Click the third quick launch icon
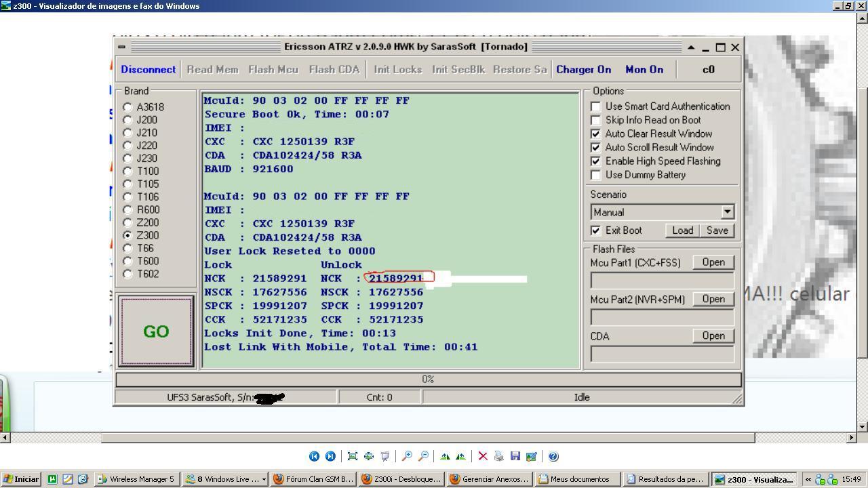The width and height of the screenshot is (868, 488). click(x=83, y=479)
